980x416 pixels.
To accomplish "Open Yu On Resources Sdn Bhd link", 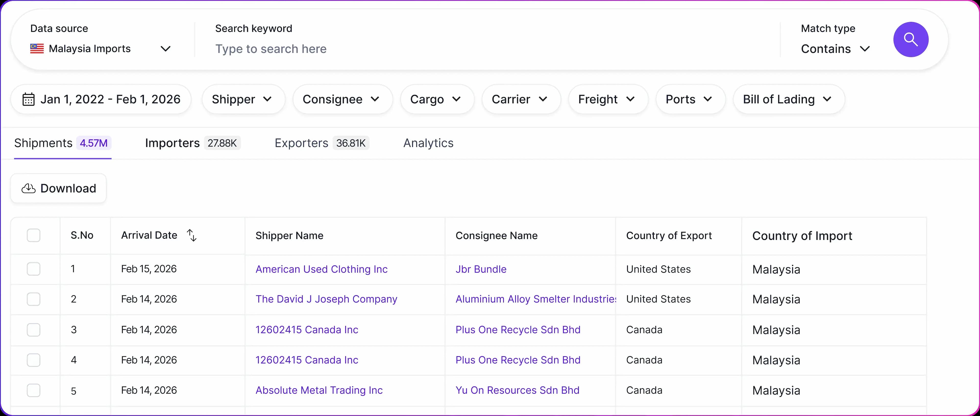I will pos(517,390).
